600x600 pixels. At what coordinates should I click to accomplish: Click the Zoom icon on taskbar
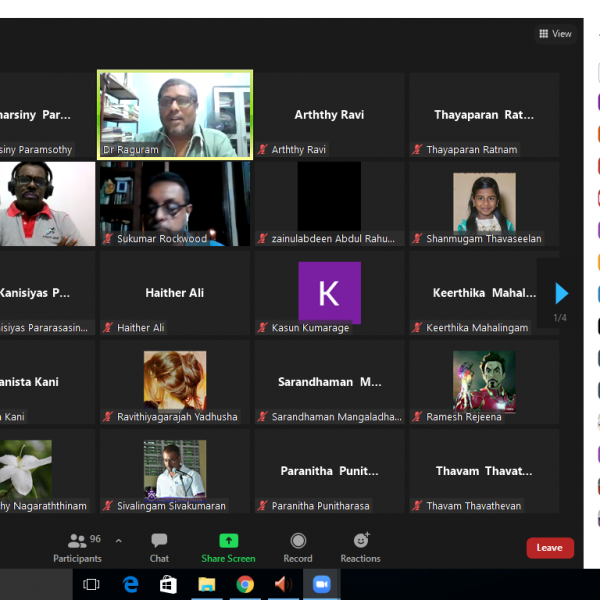322,584
